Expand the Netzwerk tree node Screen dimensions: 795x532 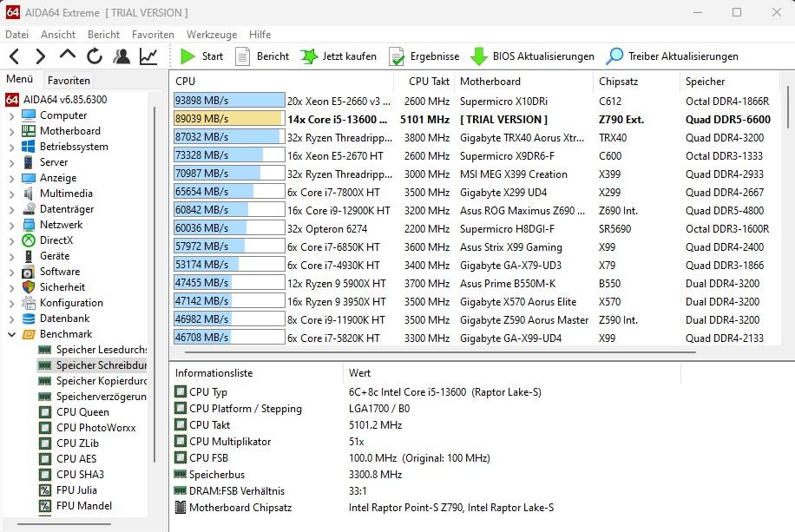pos(11,226)
